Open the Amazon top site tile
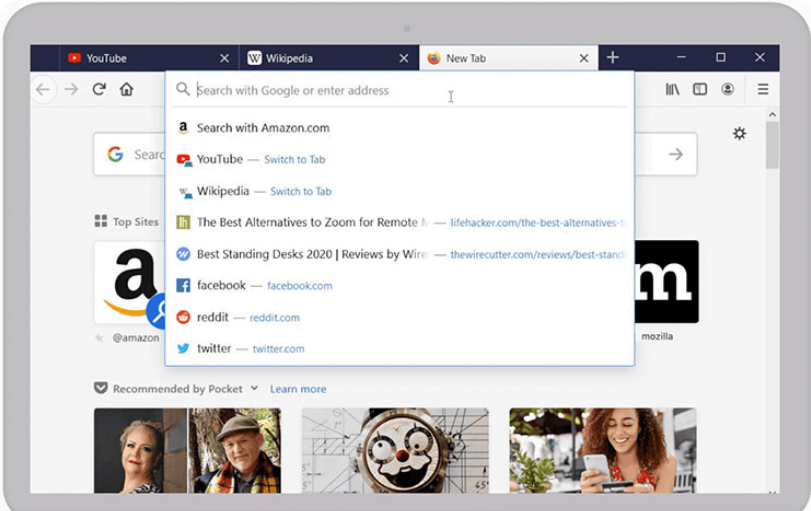The image size is (811, 511). pos(129,282)
